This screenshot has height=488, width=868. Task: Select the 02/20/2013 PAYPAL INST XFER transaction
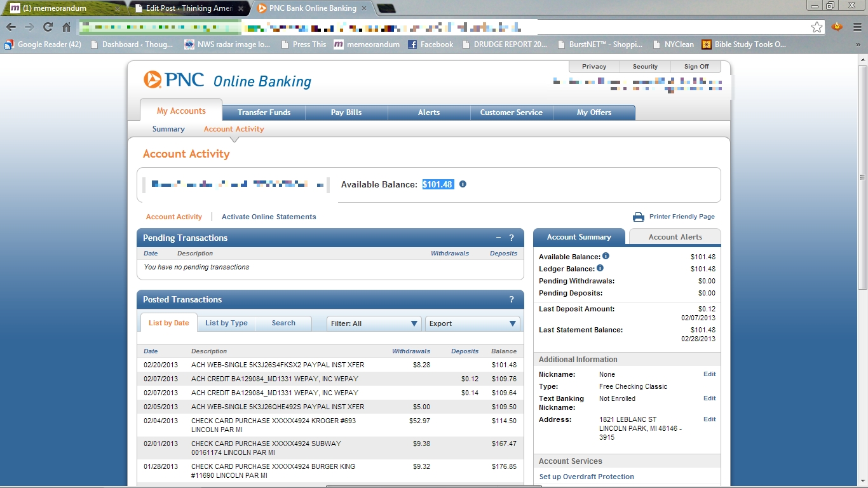coord(330,365)
